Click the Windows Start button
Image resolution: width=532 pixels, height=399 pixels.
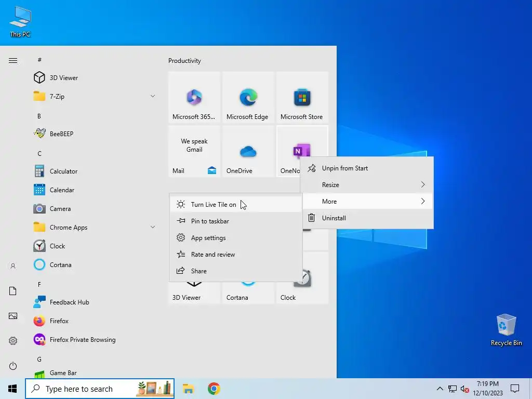pyautogui.click(x=12, y=389)
